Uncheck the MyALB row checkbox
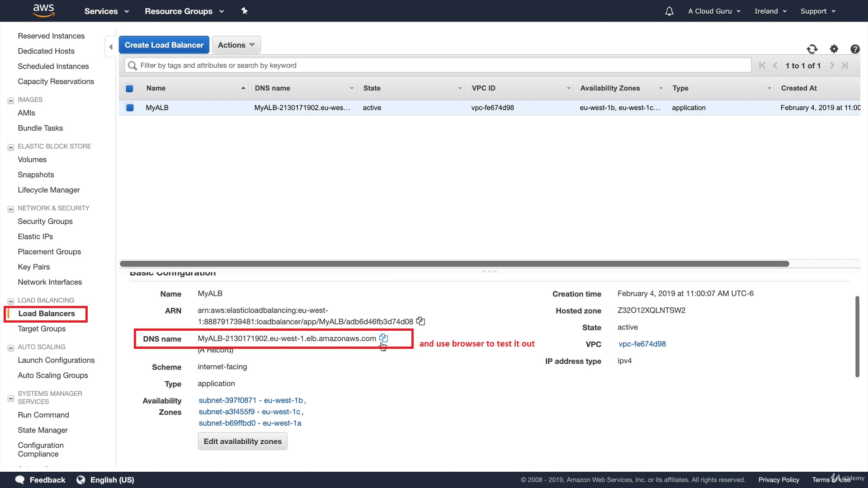This screenshot has width=868, height=488. [130, 108]
